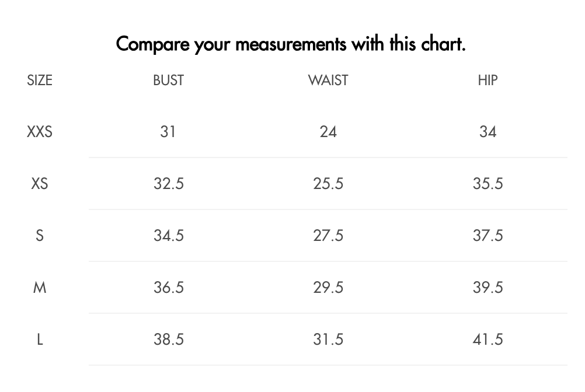Select the S size row label
585x392 pixels.
point(40,236)
